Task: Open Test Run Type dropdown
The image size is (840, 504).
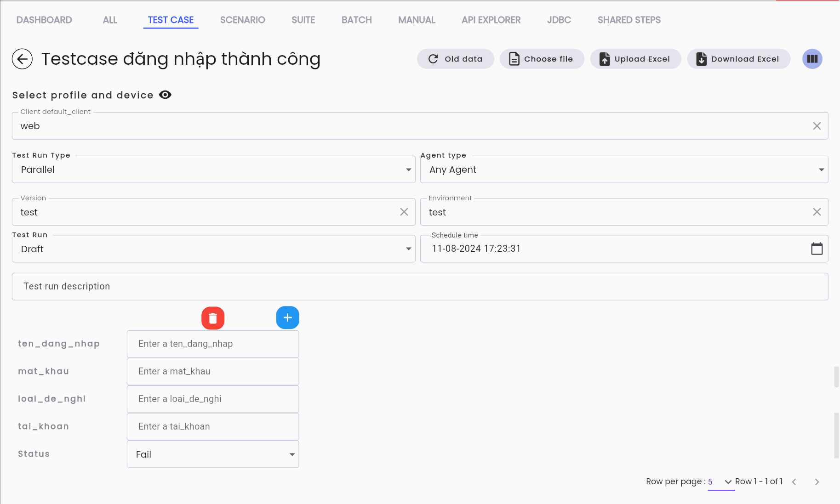Action: [213, 170]
